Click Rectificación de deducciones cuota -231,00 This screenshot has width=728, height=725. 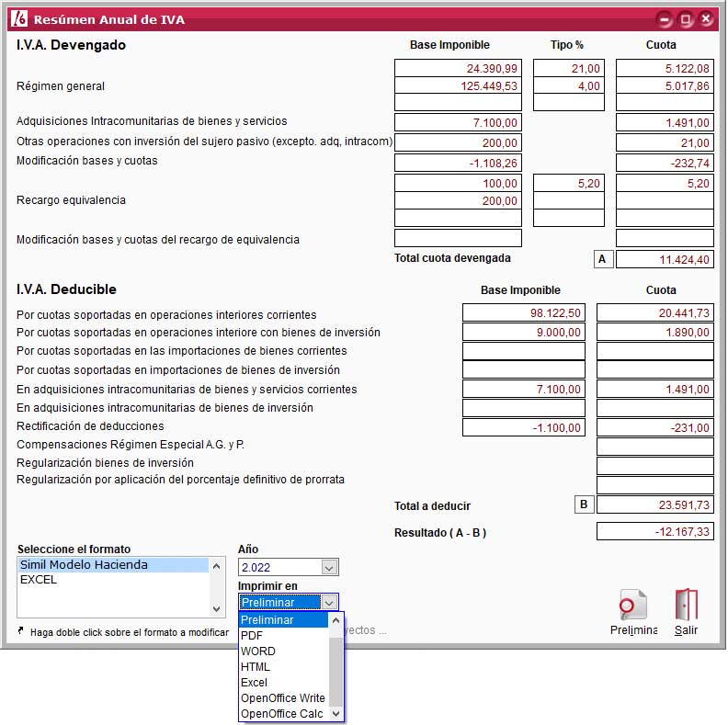(654, 427)
